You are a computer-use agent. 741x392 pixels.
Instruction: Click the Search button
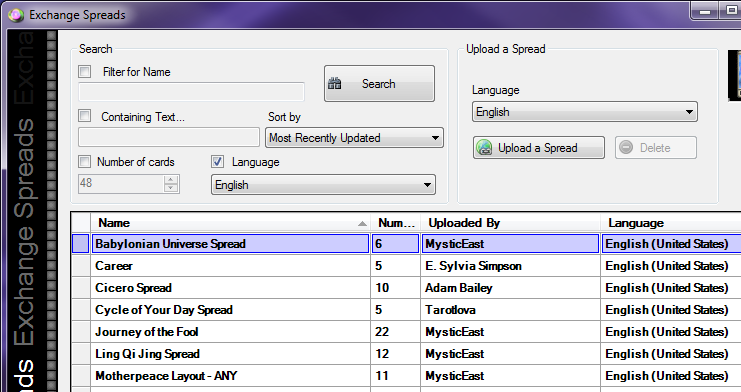tap(379, 84)
